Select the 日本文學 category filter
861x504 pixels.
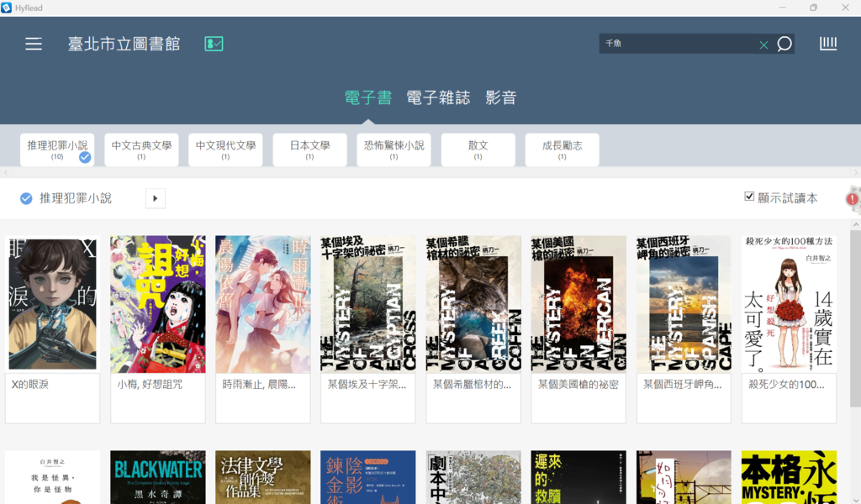309,150
